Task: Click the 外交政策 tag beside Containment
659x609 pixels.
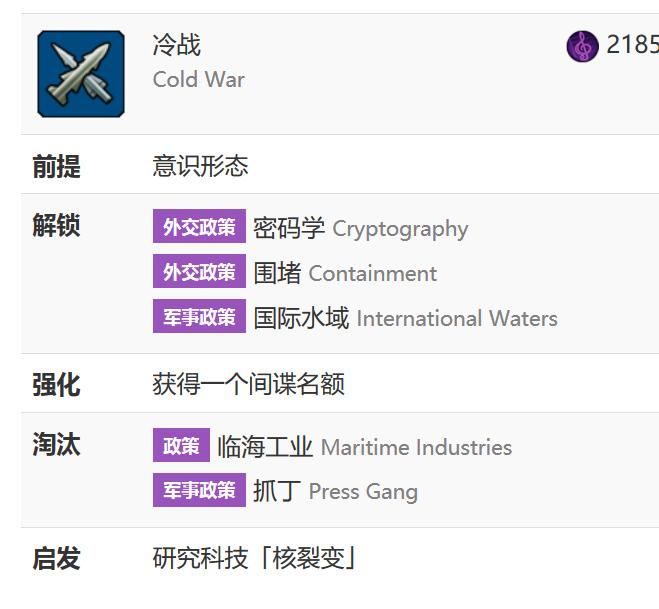Action: pos(199,271)
